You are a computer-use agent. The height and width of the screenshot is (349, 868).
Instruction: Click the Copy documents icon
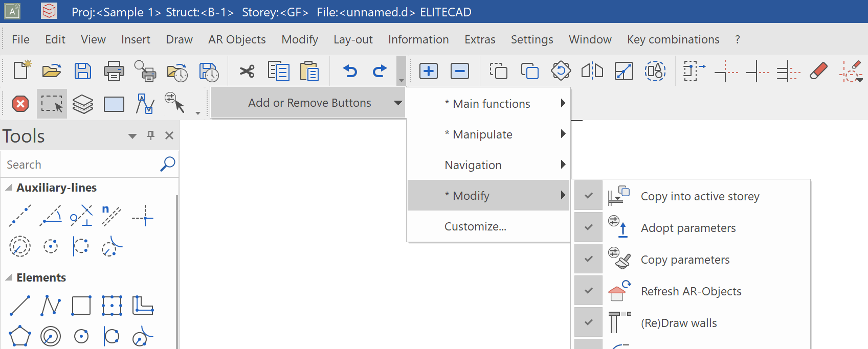pos(279,71)
